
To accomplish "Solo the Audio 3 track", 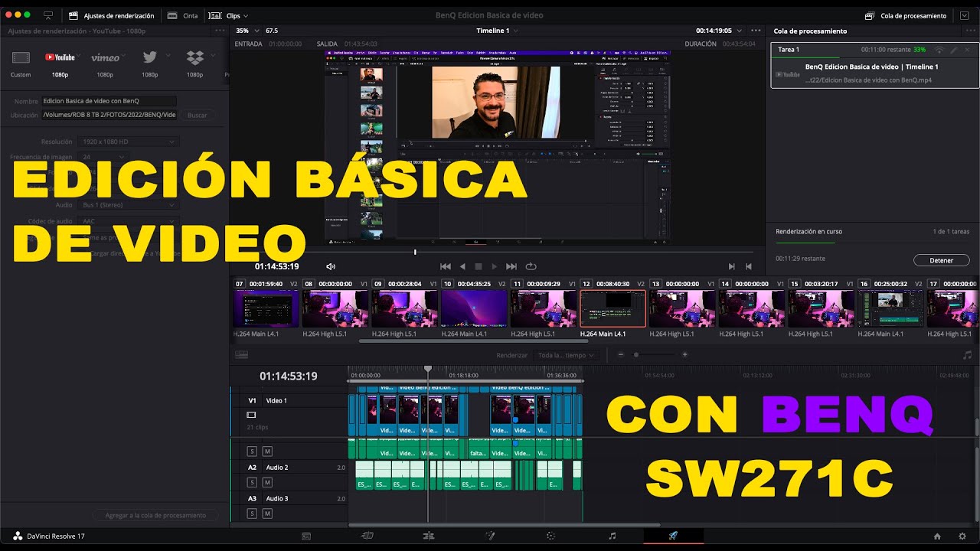I will (x=251, y=514).
